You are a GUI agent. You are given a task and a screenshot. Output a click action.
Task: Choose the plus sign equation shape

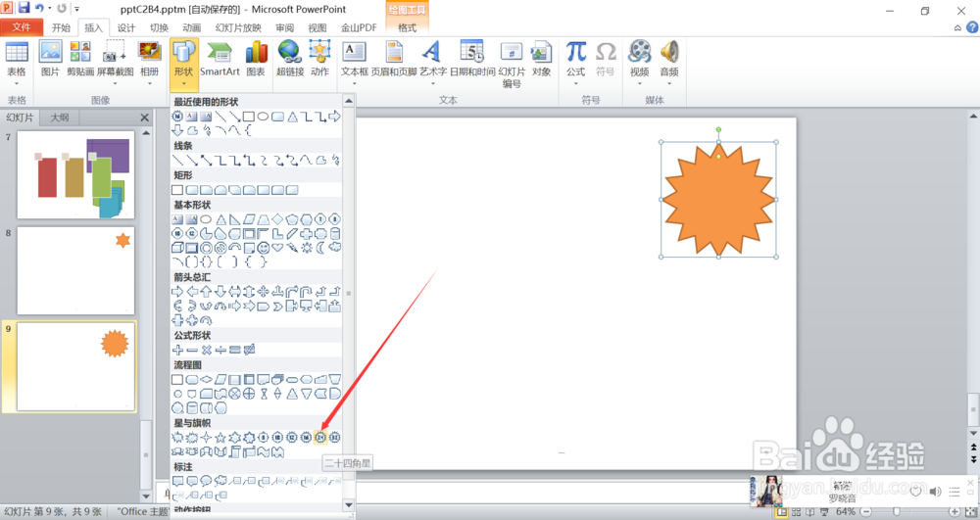click(177, 351)
